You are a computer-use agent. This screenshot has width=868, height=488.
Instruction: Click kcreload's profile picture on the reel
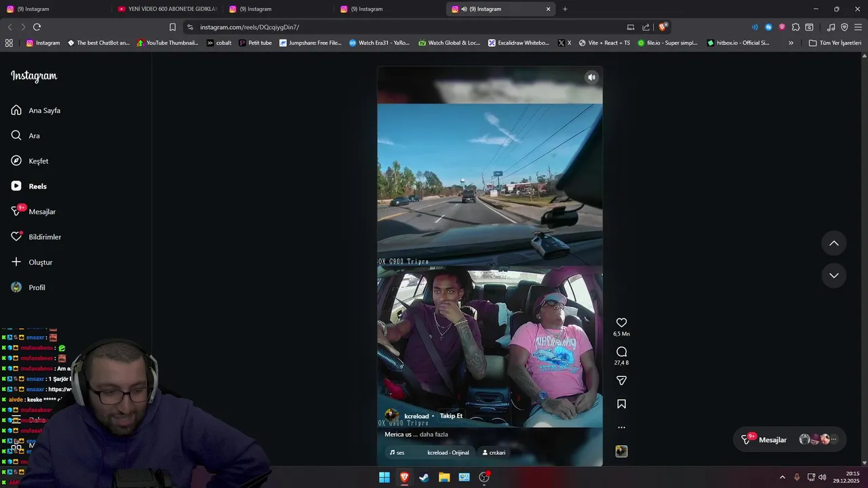(391, 415)
